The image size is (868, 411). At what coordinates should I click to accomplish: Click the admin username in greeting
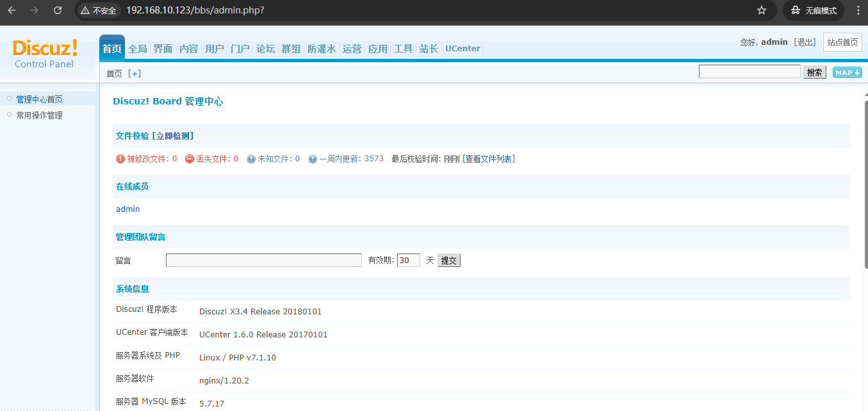coord(774,42)
